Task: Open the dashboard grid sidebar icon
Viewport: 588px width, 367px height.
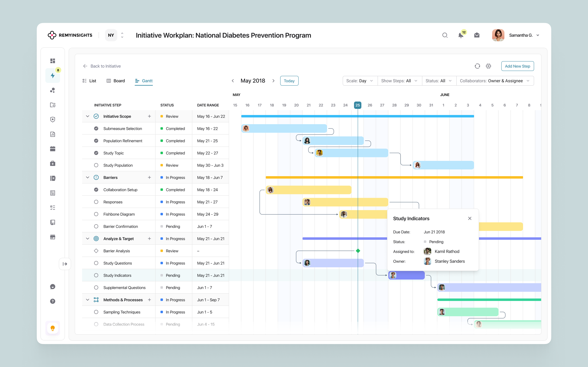Action: pyautogui.click(x=52, y=61)
